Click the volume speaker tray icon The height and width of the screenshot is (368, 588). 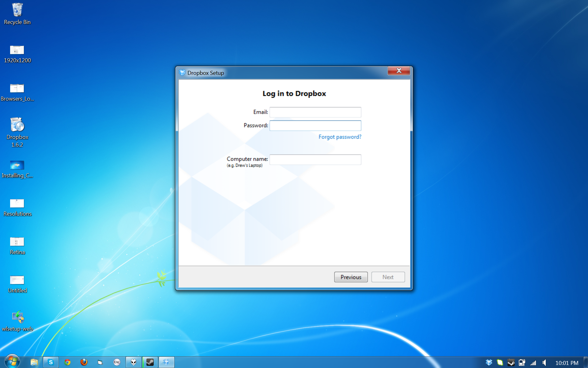[544, 363]
